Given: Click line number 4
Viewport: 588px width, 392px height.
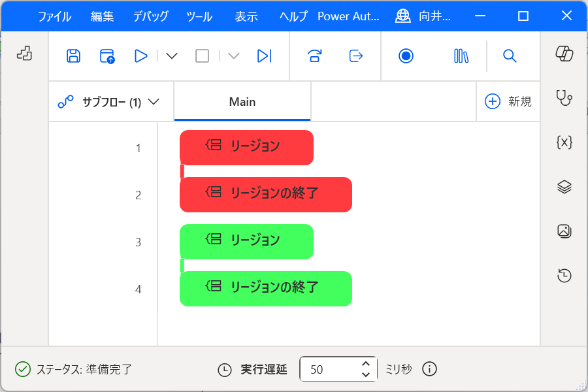Looking at the screenshot, I should (x=139, y=289).
